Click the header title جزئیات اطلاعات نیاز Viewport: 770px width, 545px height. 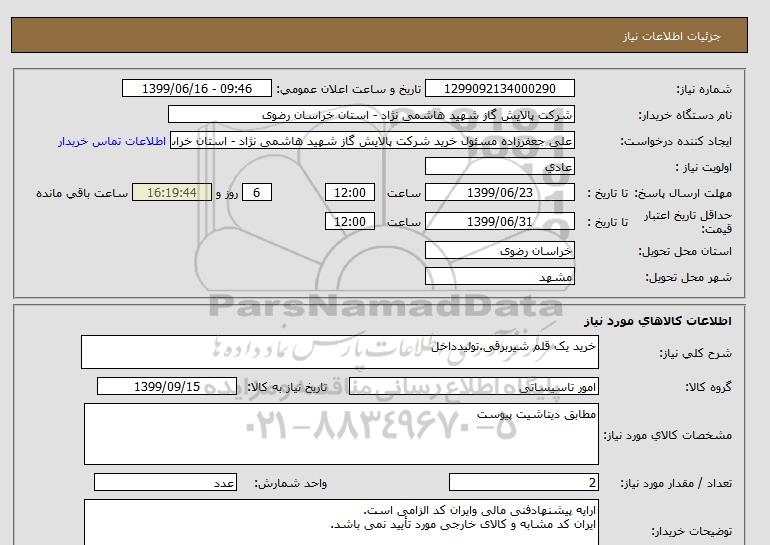click(x=671, y=36)
